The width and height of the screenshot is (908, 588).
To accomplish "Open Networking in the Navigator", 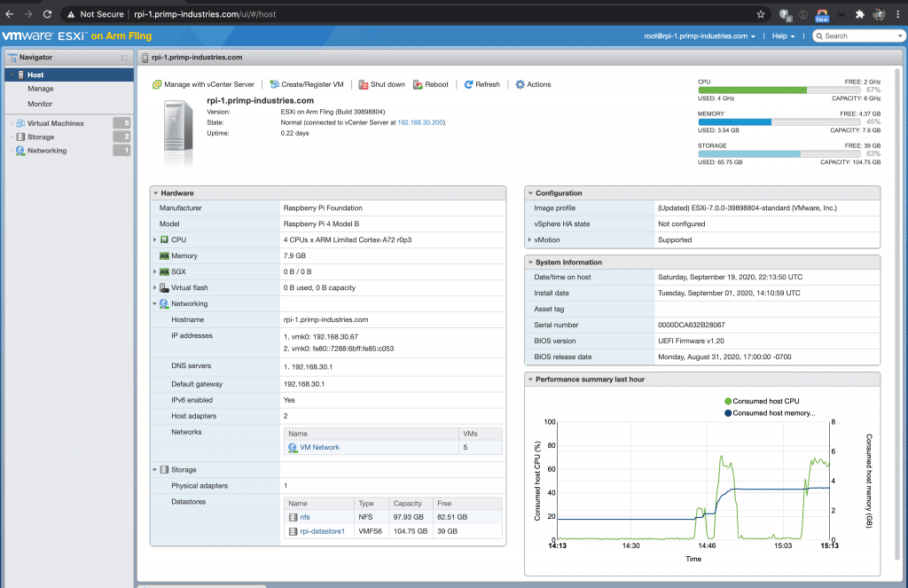I will pos(47,151).
